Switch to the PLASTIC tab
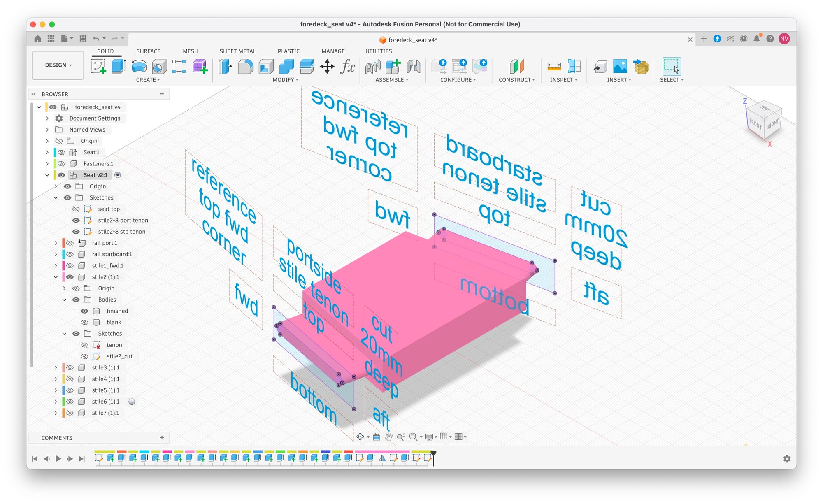The height and width of the screenshot is (504, 823). click(288, 51)
